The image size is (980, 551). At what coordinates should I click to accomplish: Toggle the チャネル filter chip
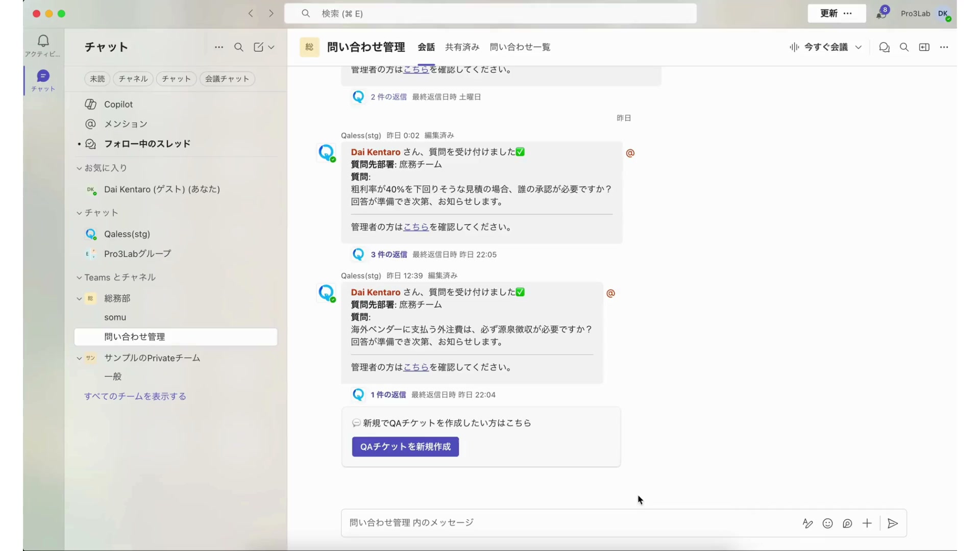133,79
